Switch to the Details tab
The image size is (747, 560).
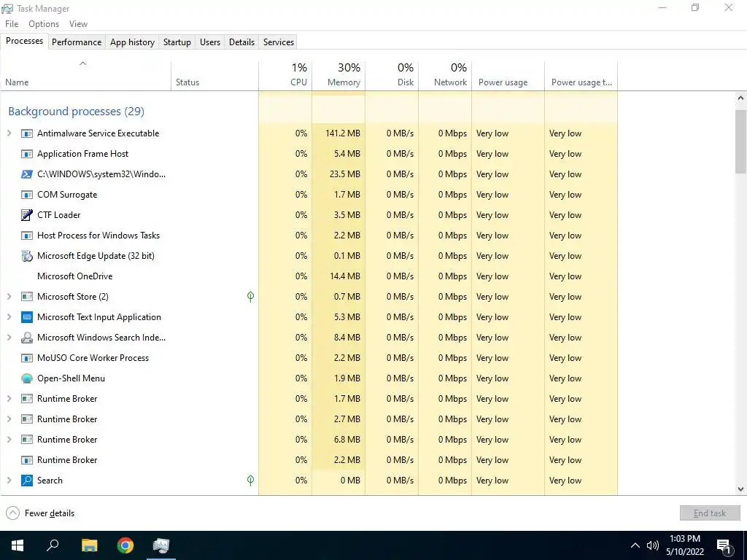click(x=241, y=42)
